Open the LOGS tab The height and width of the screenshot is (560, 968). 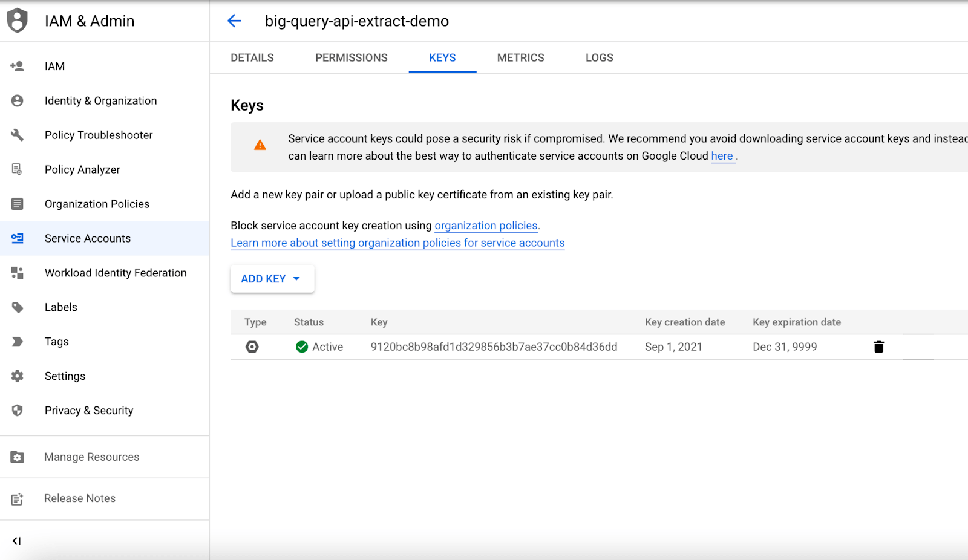pos(599,58)
